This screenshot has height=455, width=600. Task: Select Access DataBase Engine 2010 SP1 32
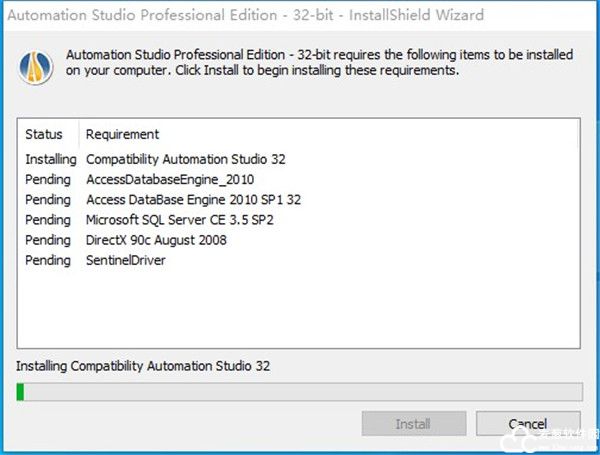click(193, 200)
